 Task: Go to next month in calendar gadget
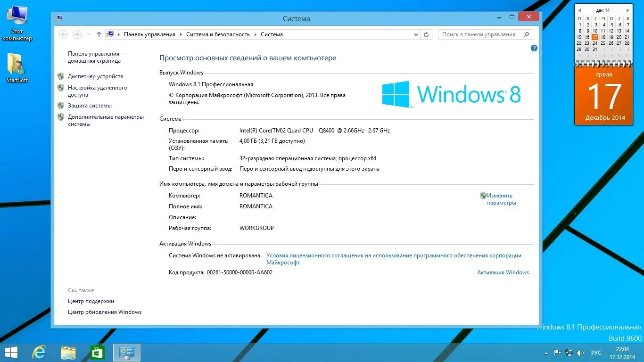click(628, 10)
